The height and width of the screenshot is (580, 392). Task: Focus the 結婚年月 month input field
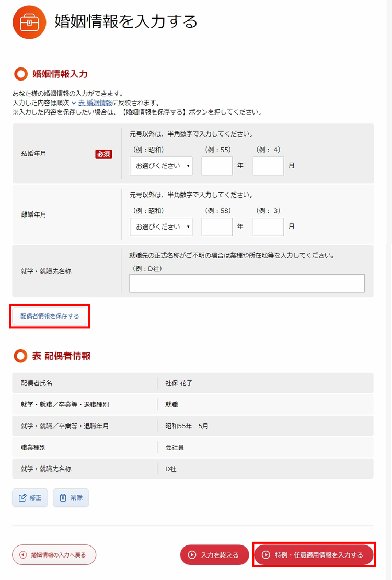tap(269, 166)
